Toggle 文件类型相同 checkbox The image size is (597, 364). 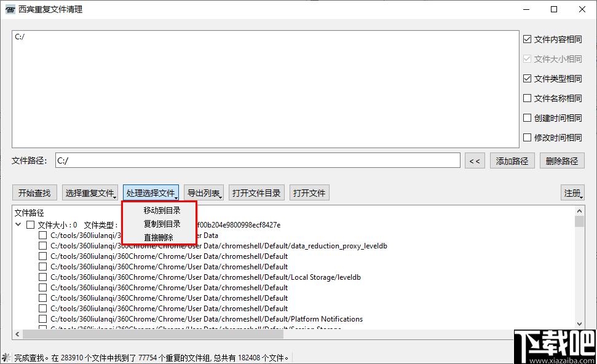pyautogui.click(x=527, y=79)
